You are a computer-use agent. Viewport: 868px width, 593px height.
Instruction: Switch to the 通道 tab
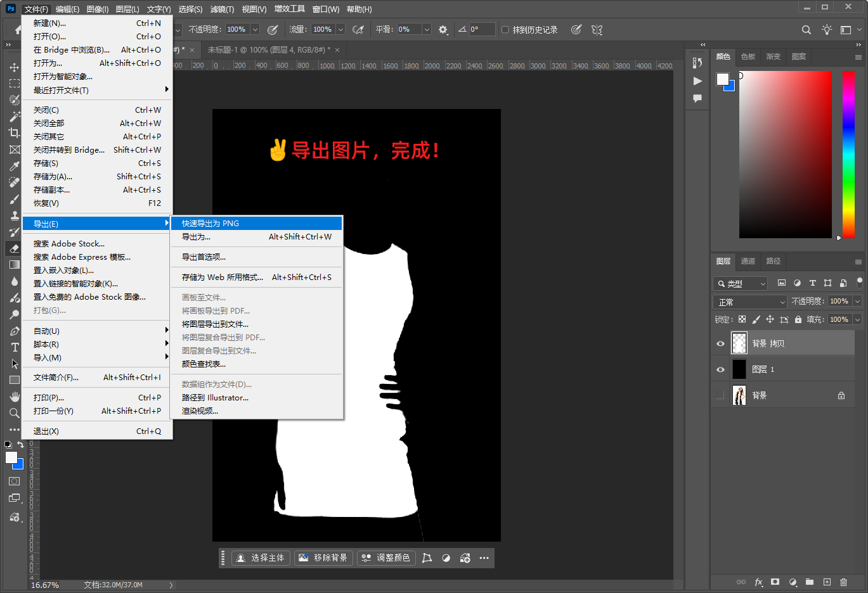point(748,261)
